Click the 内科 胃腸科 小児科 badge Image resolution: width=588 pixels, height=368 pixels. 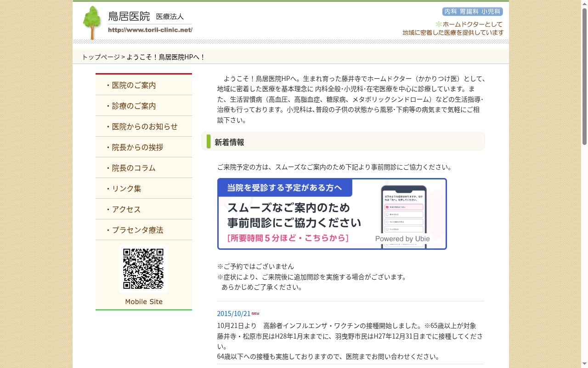coord(473,11)
